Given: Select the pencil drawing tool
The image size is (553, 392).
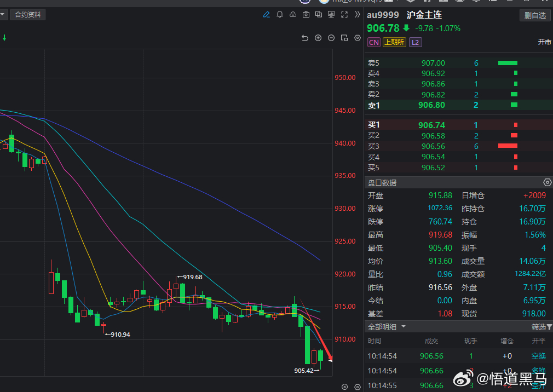Looking at the screenshot, I should 266,14.
